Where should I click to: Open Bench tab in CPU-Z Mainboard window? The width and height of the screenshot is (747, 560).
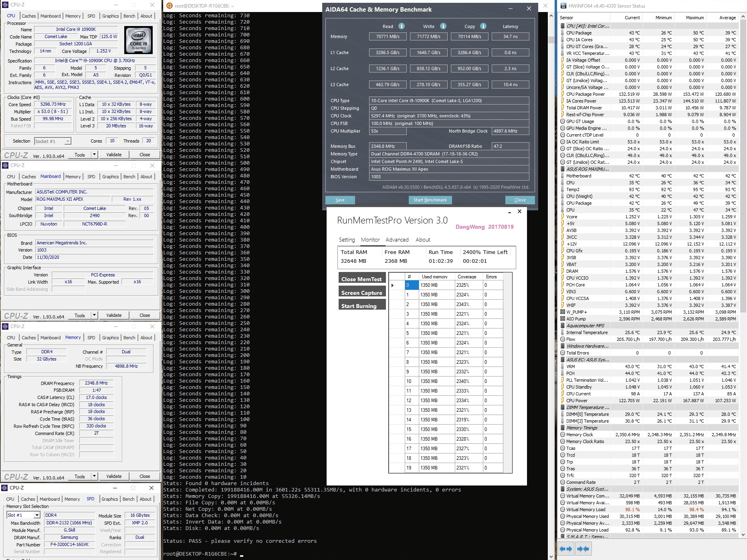coord(129,177)
